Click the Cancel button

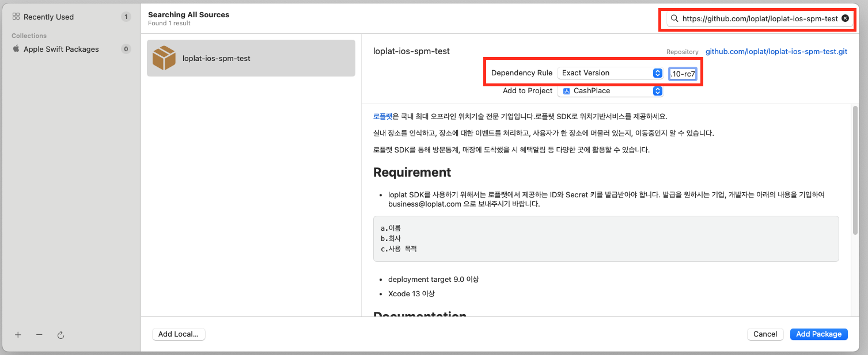coord(765,334)
